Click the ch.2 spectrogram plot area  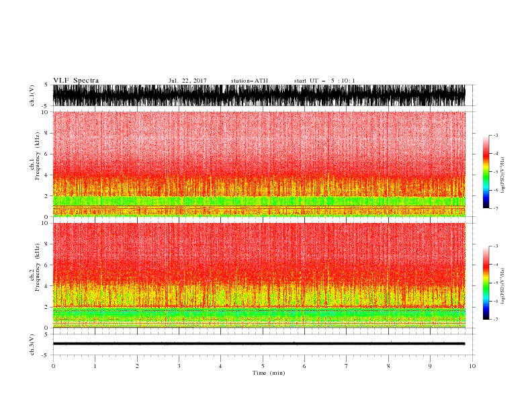(259, 275)
